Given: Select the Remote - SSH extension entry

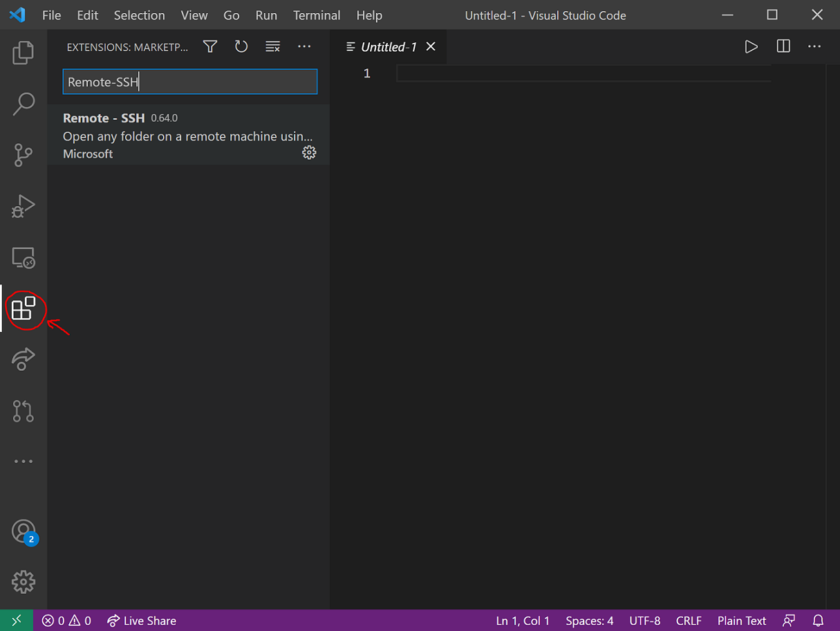Looking at the screenshot, I should coord(189,135).
